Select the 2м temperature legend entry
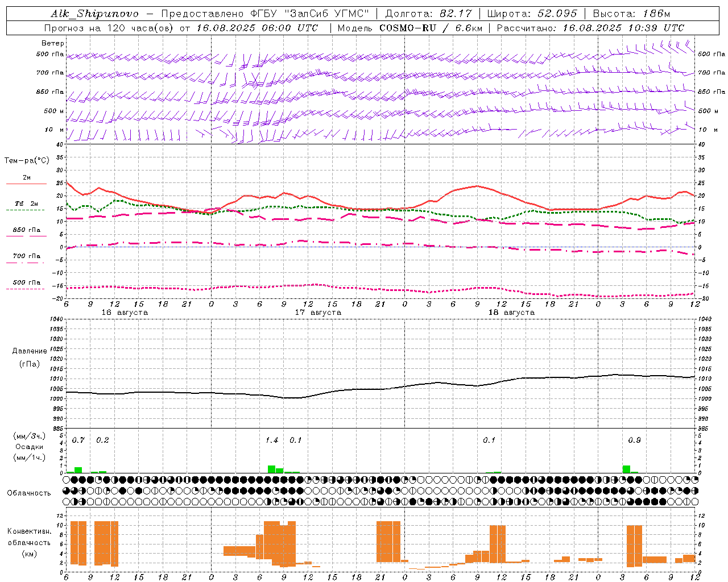 27,178
